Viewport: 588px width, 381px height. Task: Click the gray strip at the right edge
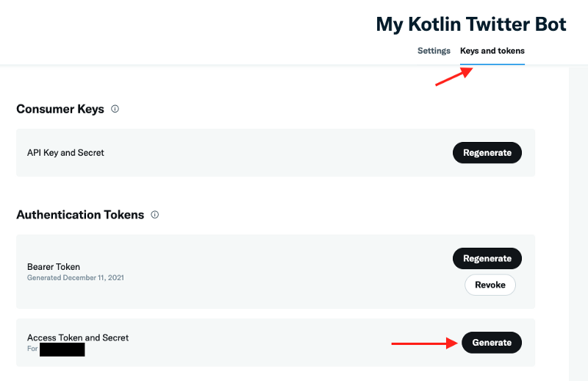click(x=578, y=221)
